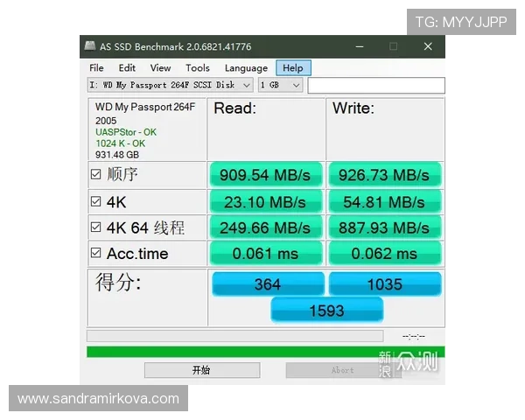Click the empty text field beside 1 GB
Viewport: 525px width, 420px height.
tap(375, 85)
